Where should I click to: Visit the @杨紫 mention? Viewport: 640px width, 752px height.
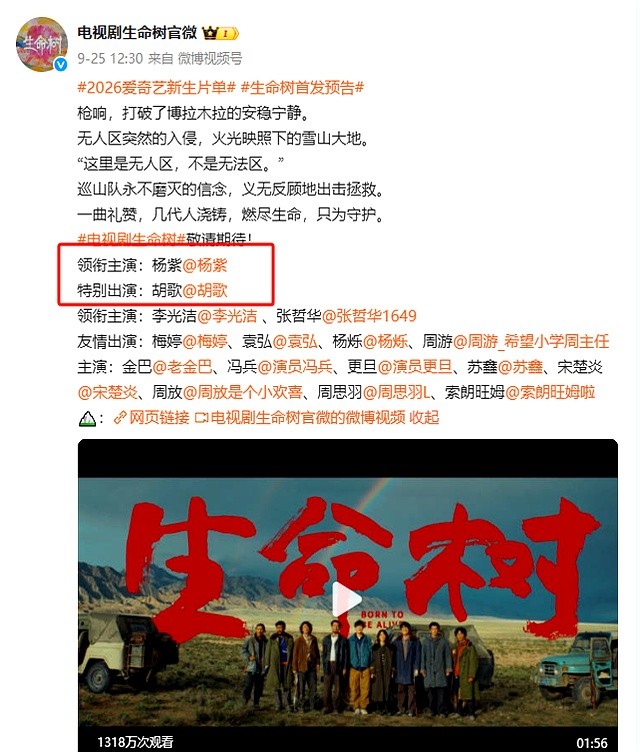pos(205,265)
